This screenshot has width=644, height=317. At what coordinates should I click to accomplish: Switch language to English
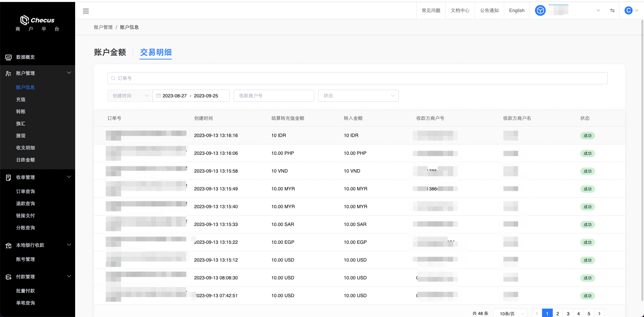tap(517, 10)
